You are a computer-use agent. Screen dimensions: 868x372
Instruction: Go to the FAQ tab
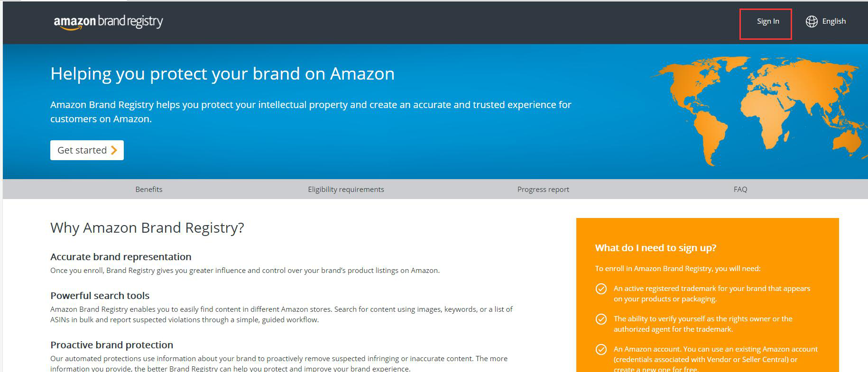tap(740, 189)
